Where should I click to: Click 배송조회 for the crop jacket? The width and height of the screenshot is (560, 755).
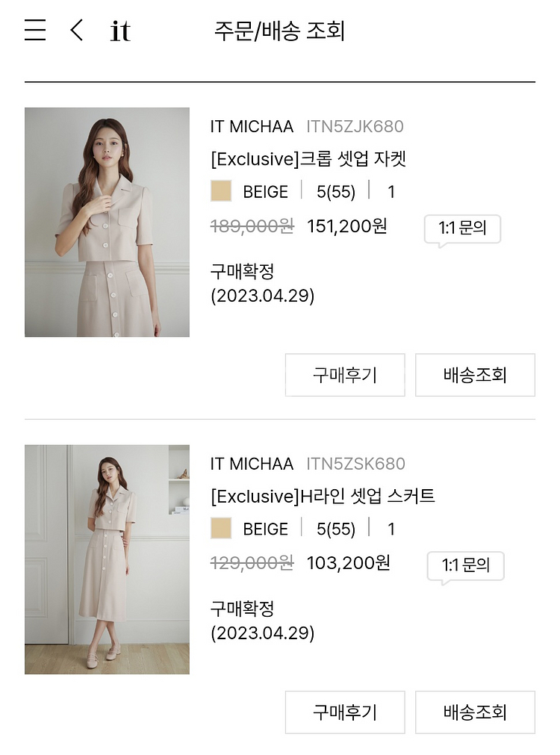(475, 375)
